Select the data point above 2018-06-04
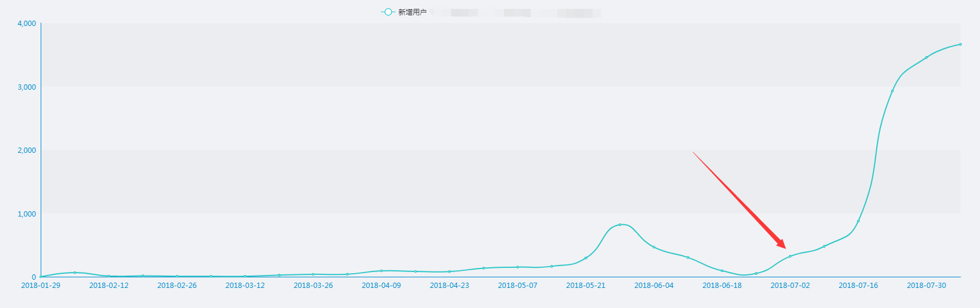 (654, 247)
